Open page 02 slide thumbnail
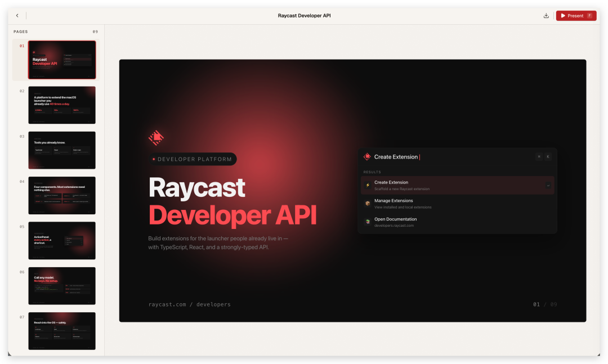 (62, 105)
